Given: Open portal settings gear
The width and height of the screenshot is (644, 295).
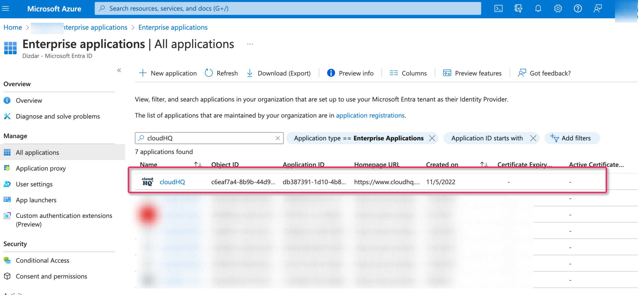Looking at the screenshot, I should click(x=558, y=8).
